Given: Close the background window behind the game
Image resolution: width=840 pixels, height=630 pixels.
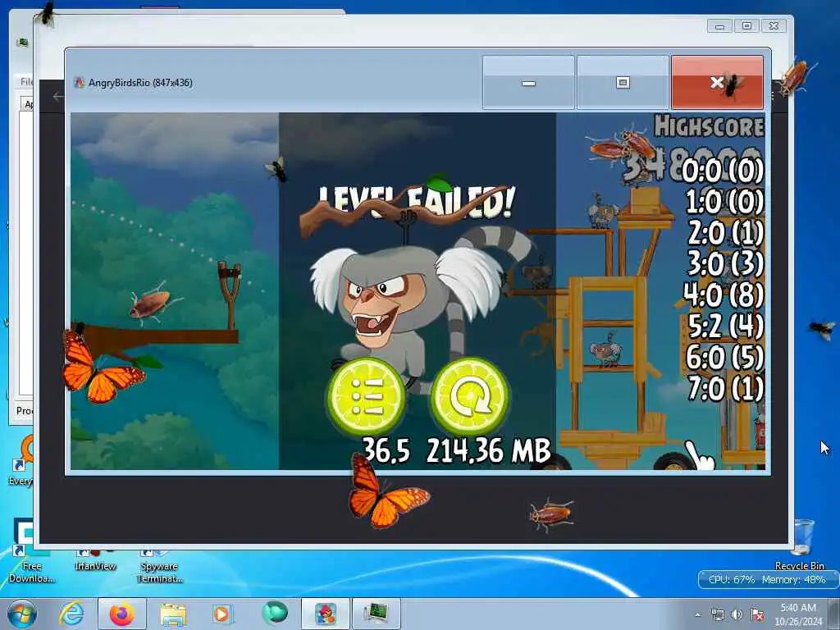Looking at the screenshot, I should (x=774, y=25).
